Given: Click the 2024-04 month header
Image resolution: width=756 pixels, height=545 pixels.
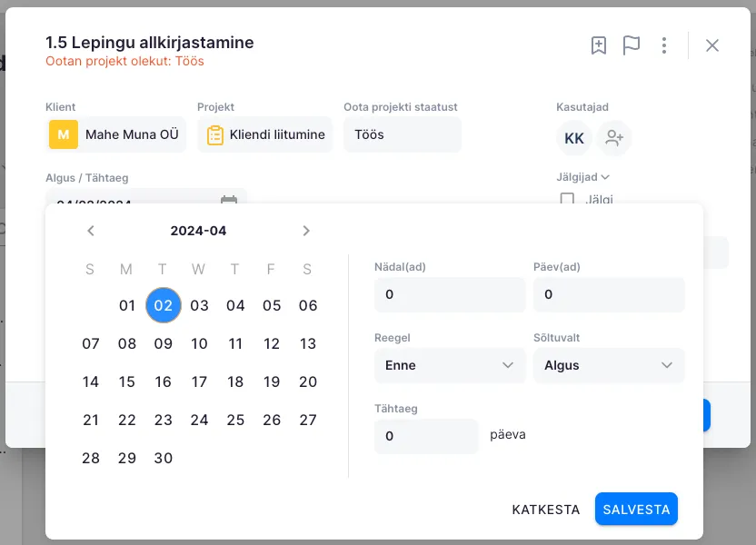Looking at the screenshot, I should click(198, 231).
